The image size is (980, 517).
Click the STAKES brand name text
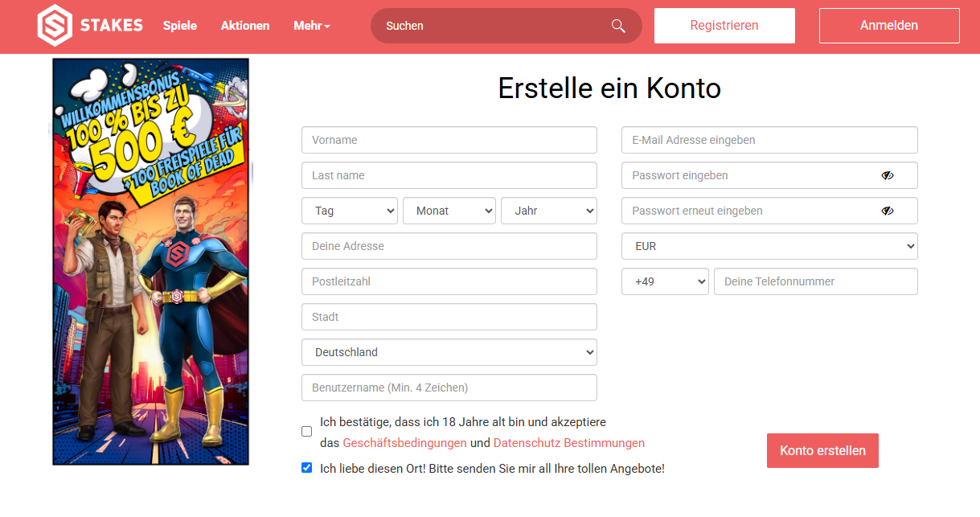pos(112,26)
